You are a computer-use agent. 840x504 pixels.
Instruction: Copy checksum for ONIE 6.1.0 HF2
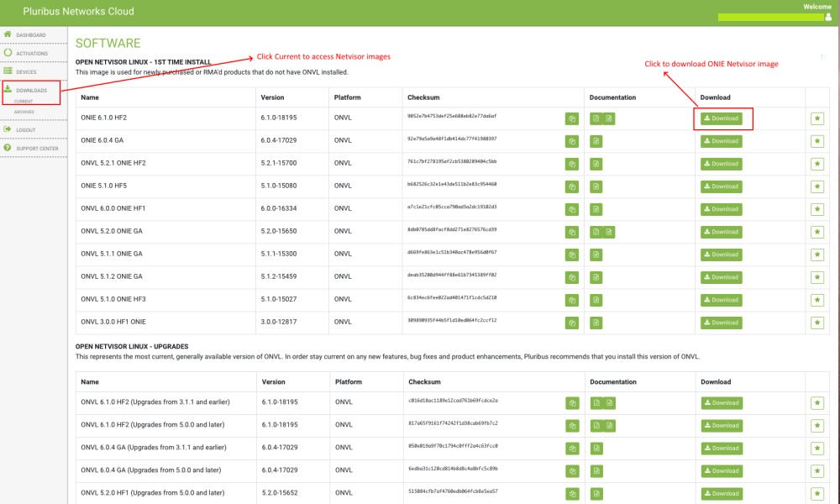coord(571,118)
